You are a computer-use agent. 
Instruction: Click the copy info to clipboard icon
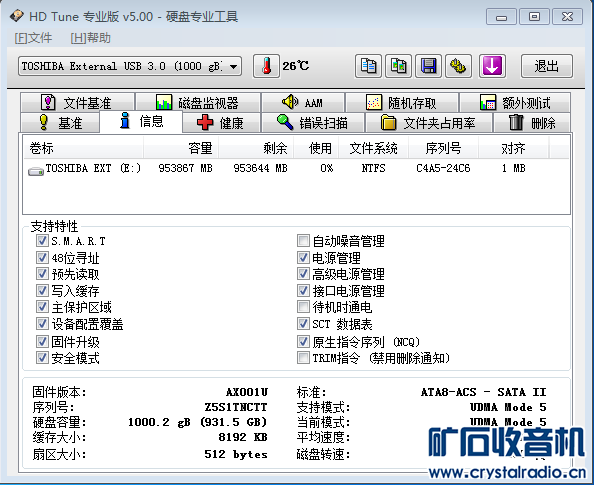click(368, 66)
